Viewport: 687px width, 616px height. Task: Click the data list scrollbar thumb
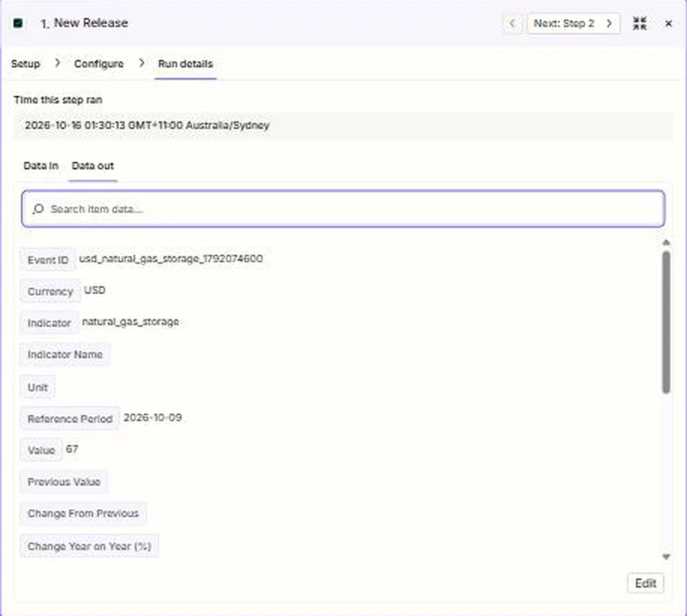pyautogui.click(x=667, y=322)
